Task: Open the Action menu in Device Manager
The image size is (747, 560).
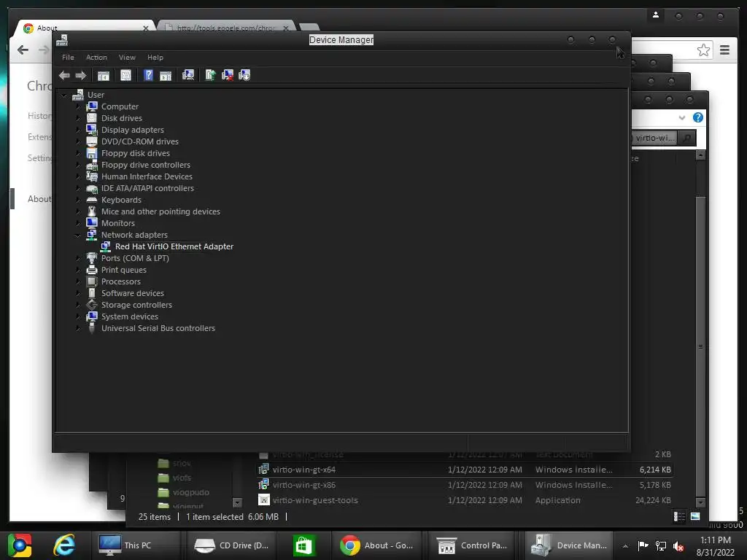Action: pyautogui.click(x=96, y=57)
